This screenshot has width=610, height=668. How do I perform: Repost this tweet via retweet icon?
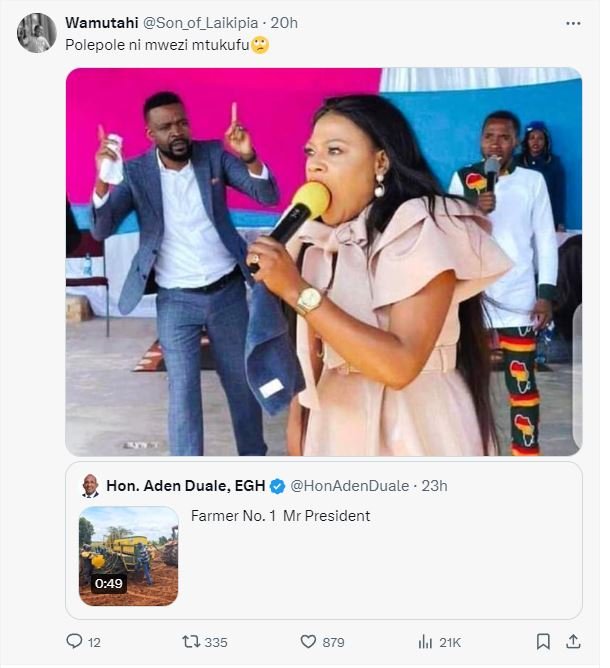[187, 641]
